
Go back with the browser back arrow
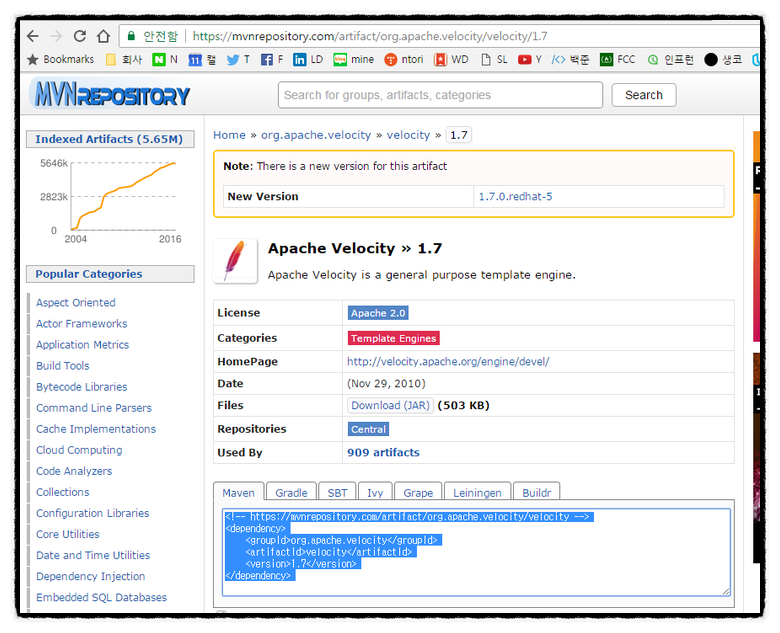click(x=33, y=36)
